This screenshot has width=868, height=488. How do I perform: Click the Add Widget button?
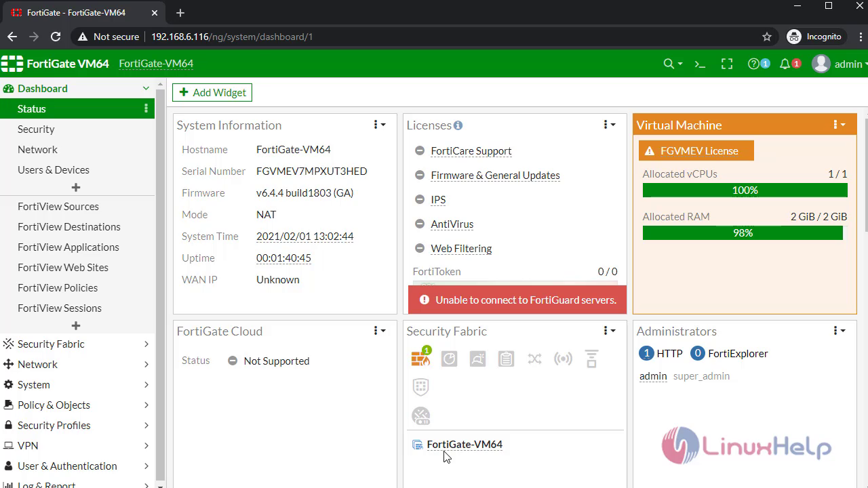[x=212, y=92]
